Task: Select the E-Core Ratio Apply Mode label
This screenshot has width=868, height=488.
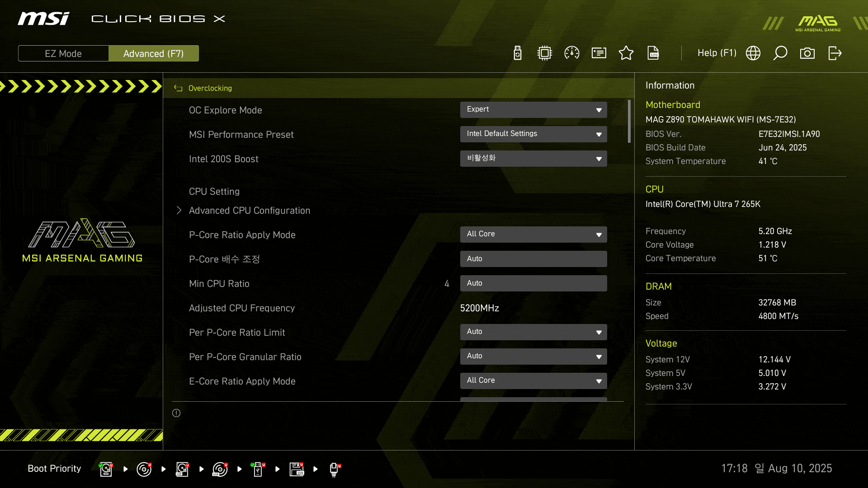Action: 242,381
